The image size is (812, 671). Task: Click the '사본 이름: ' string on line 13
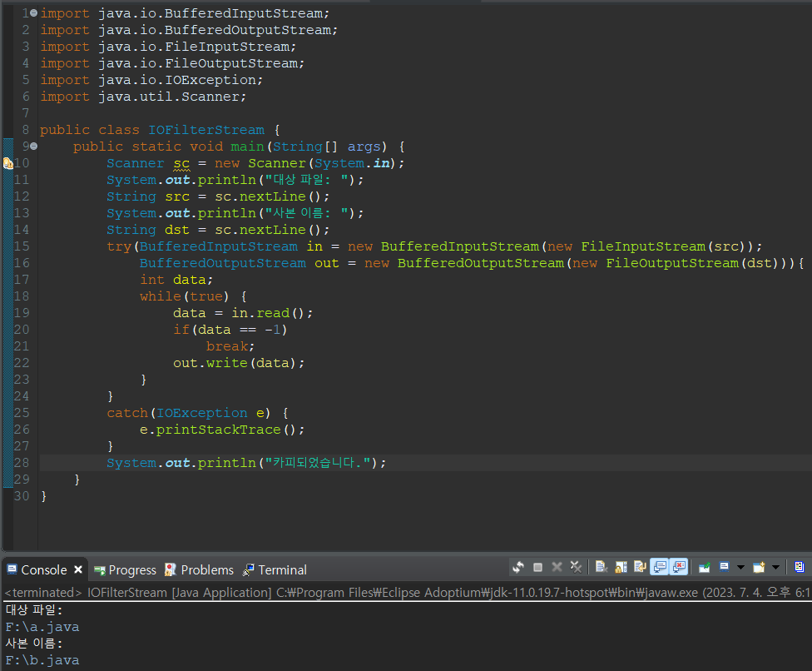pos(306,212)
